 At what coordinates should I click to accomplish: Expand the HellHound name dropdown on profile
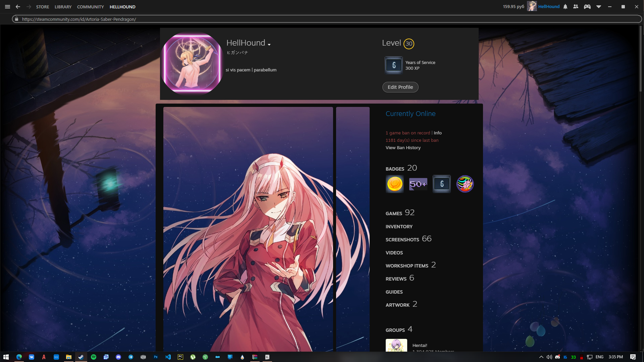[269, 44]
